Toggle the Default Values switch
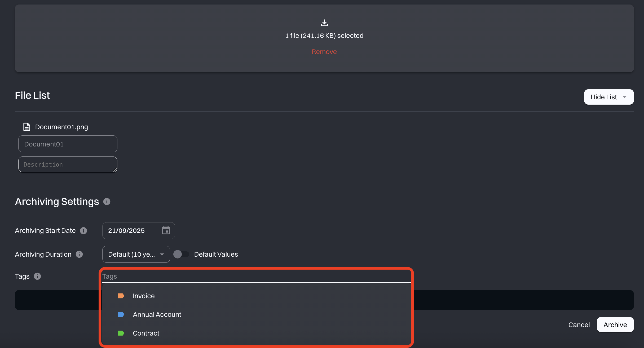The image size is (644, 348). click(x=181, y=254)
